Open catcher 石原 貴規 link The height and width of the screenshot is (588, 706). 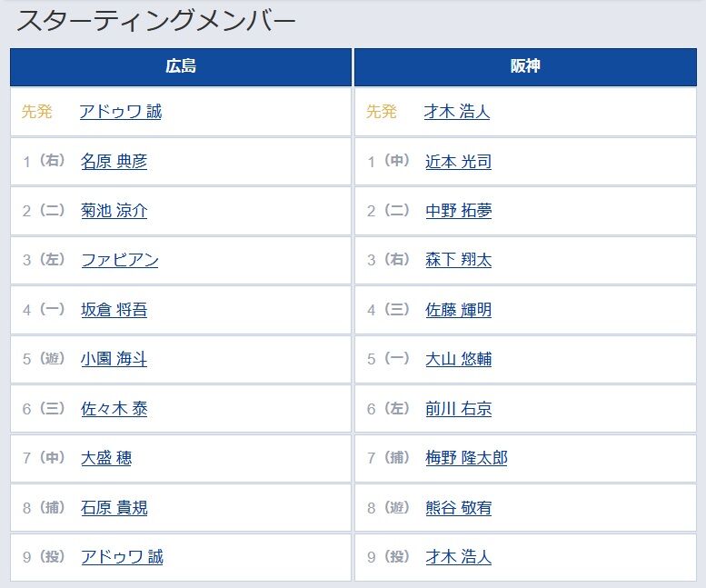(x=114, y=508)
